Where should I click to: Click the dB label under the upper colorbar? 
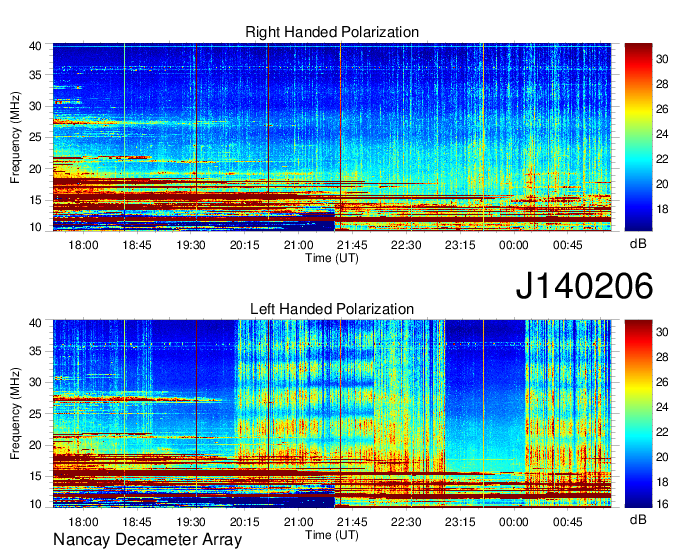pyautogui.click(x=638, y=244)
